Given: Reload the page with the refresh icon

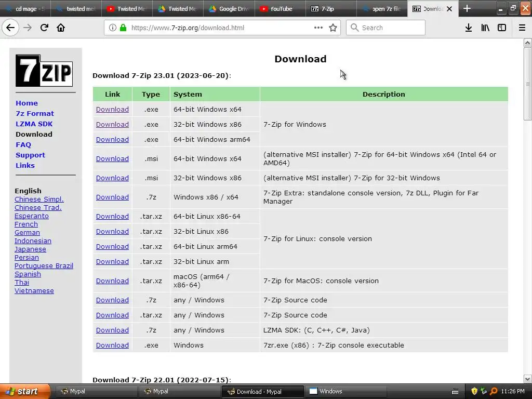Looking at the screenshot, I should (44, 28).
